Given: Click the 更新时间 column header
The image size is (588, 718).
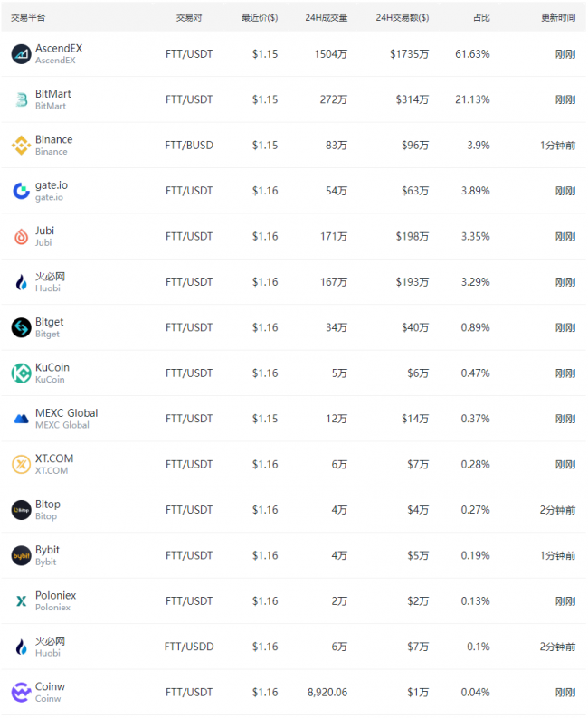Looking at the screenshot, I should click(558, 17).
